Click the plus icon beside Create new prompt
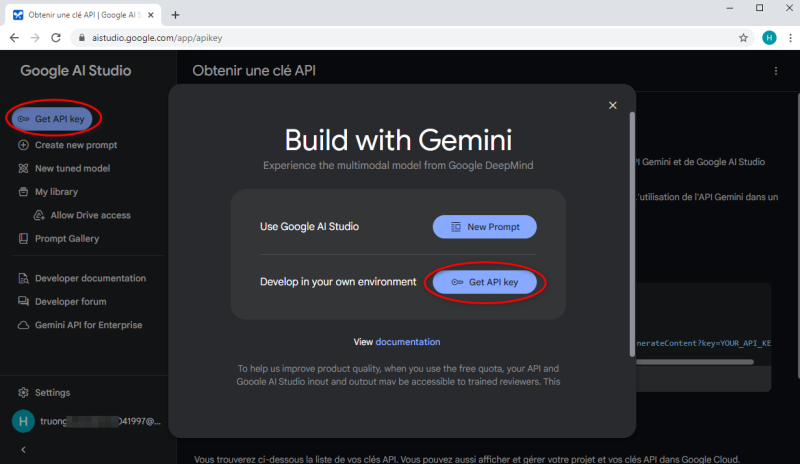This screenshot has width=800, height=464. point(23,145)
